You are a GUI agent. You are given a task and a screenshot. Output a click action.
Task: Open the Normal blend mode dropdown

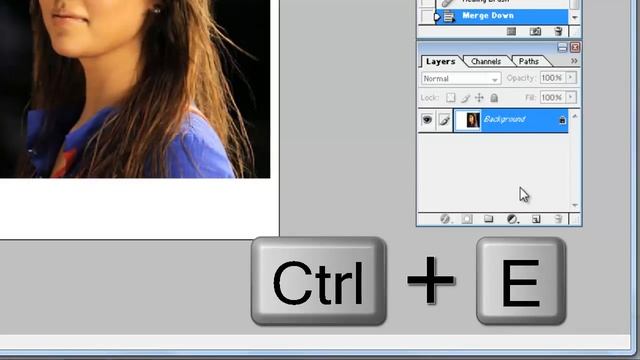click(x=461, y=78)
